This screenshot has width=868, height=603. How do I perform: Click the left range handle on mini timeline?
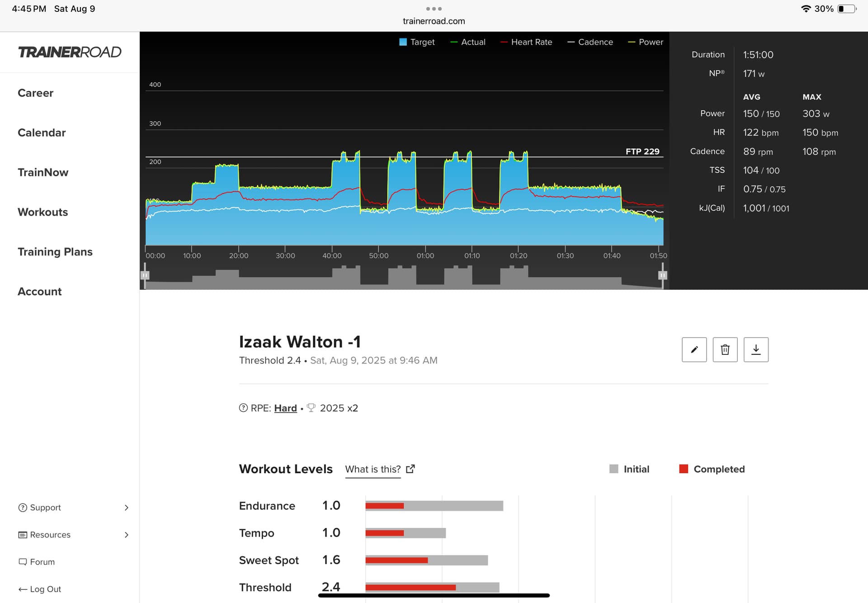(x=145, y=275)
